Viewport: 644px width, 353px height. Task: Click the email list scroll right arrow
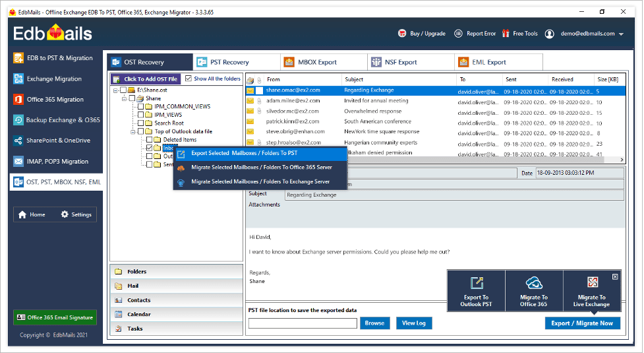click(x=622, y=160)
